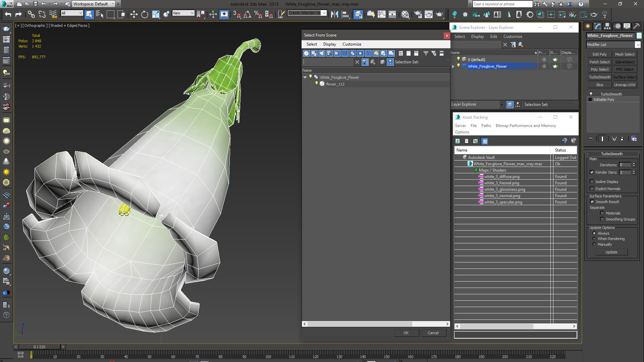
Task: Select flower_112 in the scene list
Action: [335, 84]
